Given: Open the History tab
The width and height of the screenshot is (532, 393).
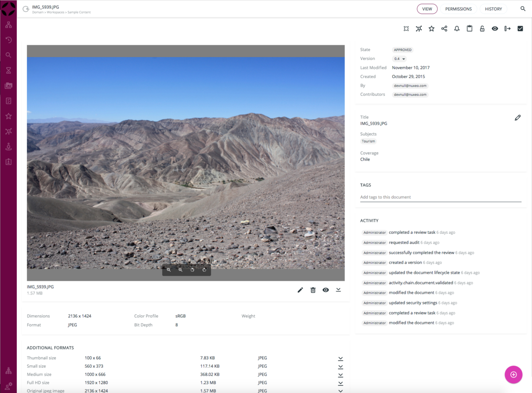Looking at the screenshot, I should (493, 9).
